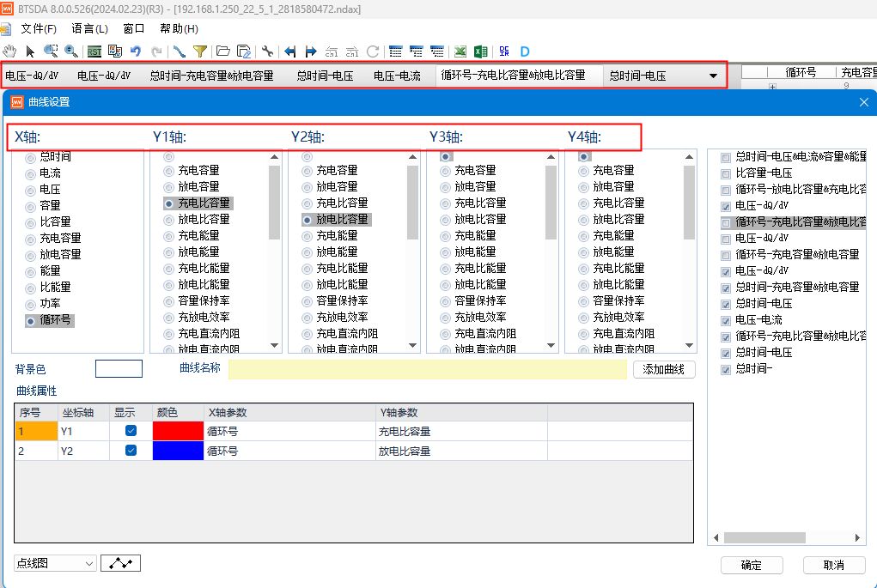This screenshot has width=877, height=588.
Task: Click the 添加曲线 button
Action: click(664, 369)
